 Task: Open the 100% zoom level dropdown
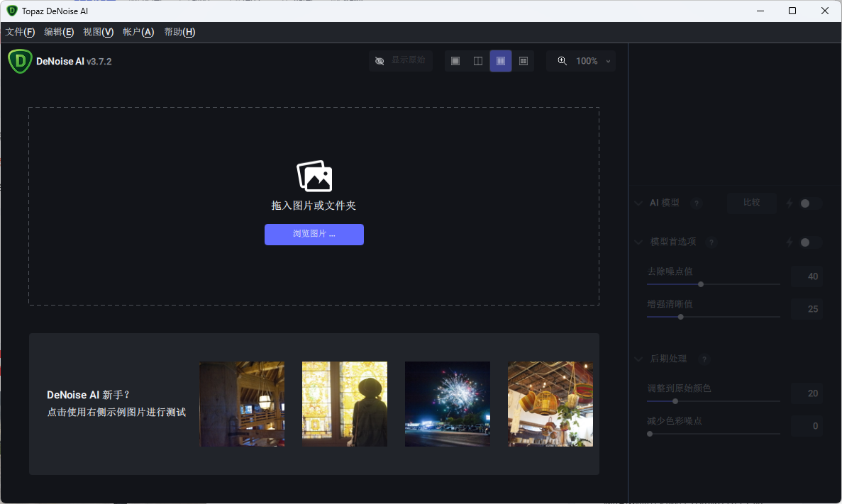point(592,61)
